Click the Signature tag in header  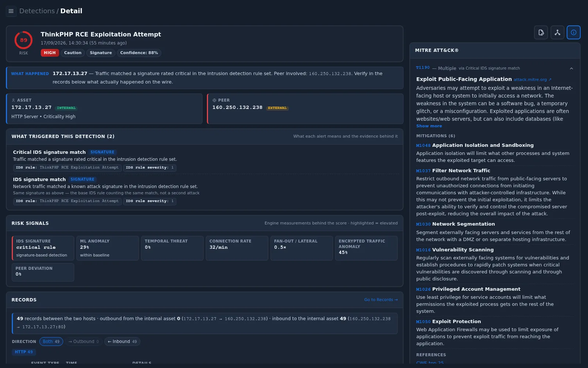[101, 53]
